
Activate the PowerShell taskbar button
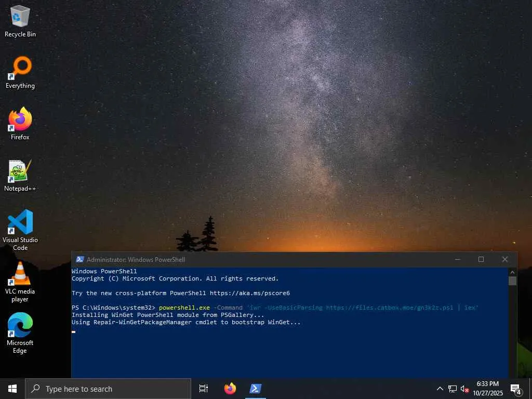pyautogui.click(x=256, y=389)
